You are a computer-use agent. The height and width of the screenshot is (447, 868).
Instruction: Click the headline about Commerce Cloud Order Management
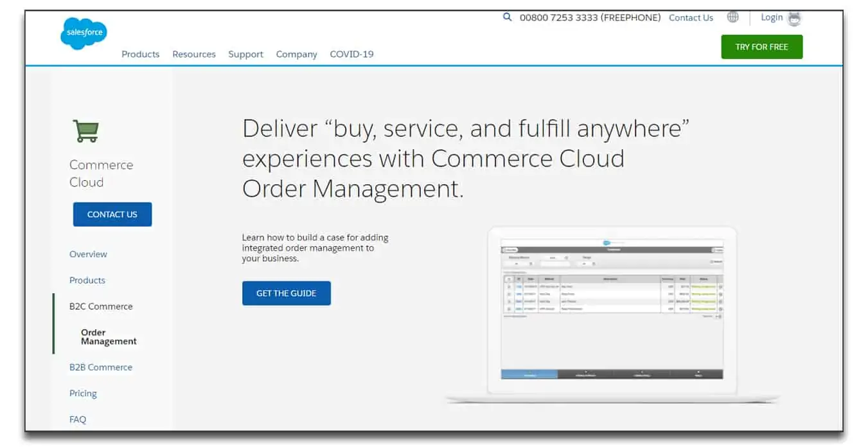click(466, 159)
